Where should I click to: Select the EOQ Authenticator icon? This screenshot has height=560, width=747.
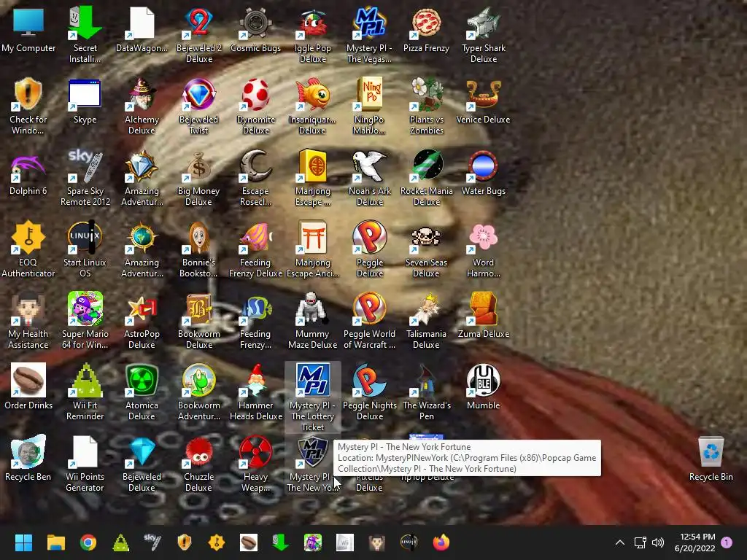pos(28,249)
